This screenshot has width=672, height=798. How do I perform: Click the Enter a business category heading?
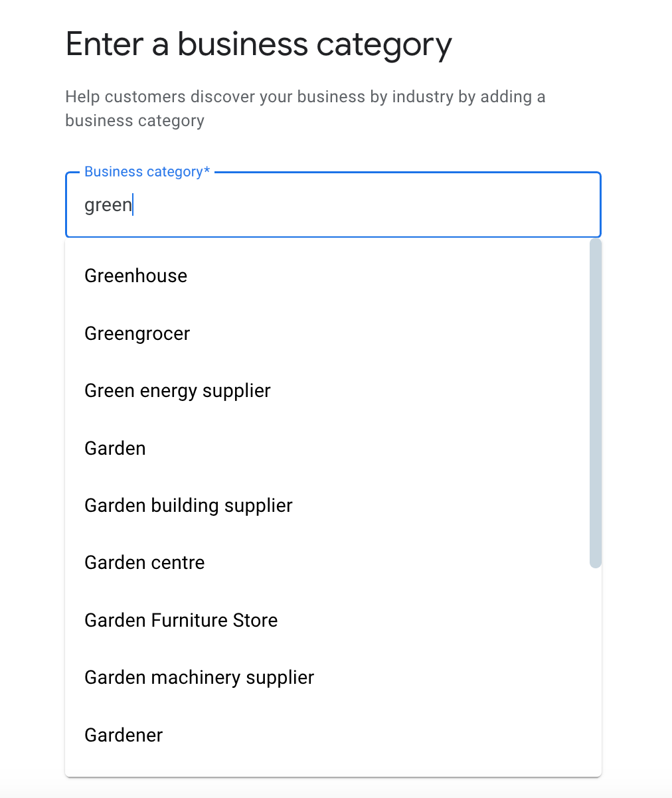pos(258,44)
